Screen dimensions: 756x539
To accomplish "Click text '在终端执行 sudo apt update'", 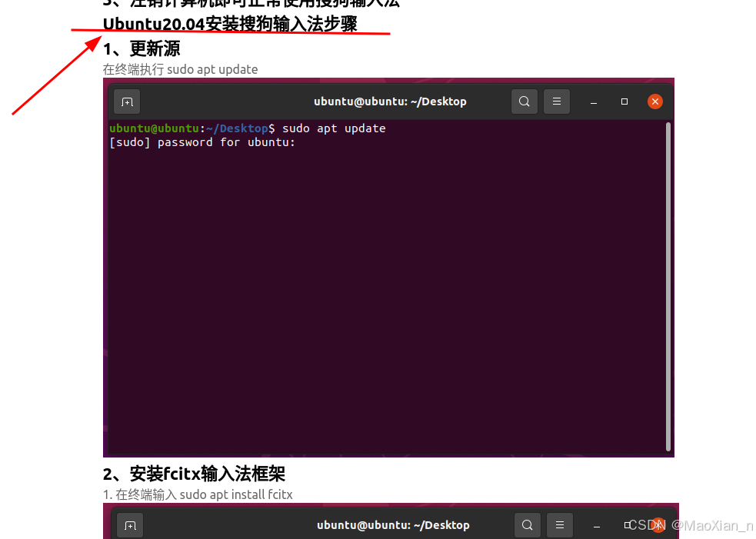I will 180,69.
